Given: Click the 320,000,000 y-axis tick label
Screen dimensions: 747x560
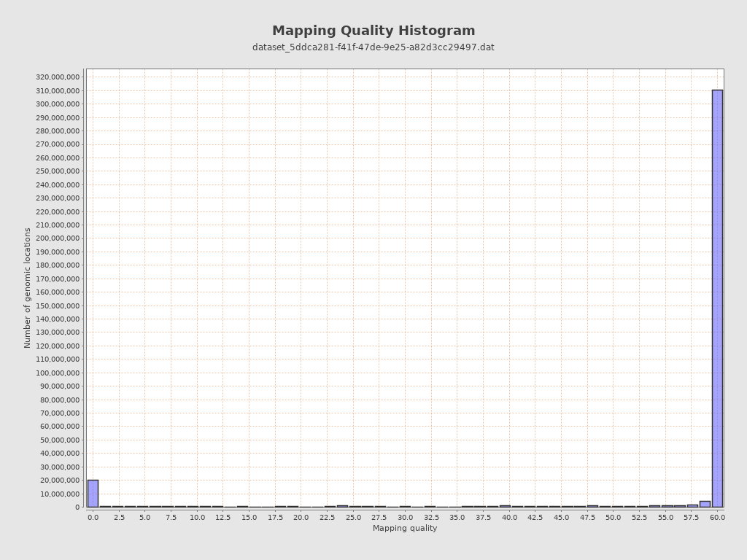Looking at the screenshot, I should pyautogui.click(x=58, y=77).
